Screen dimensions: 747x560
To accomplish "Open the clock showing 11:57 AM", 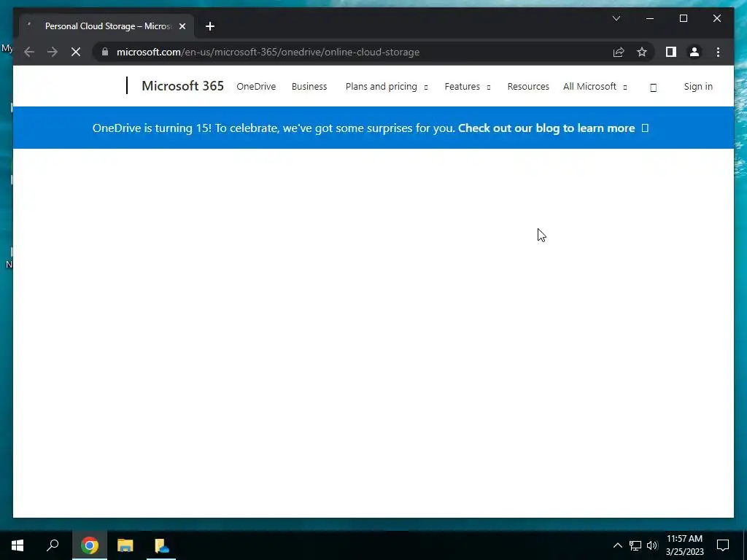I will [x=684, y=545].
